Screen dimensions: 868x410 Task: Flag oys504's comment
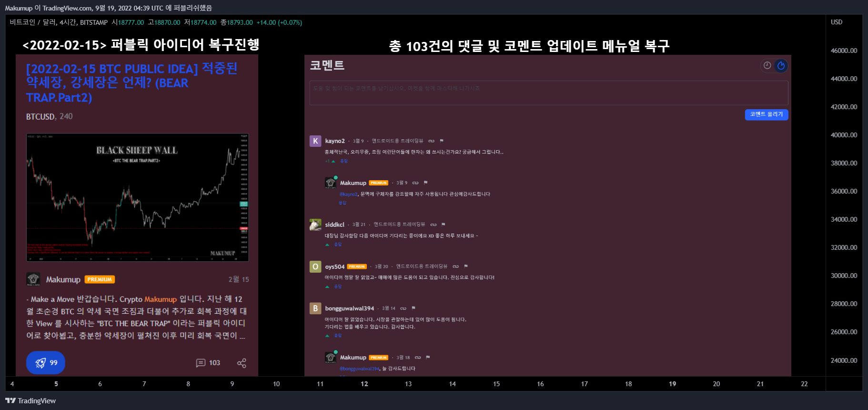coord(466,266)
